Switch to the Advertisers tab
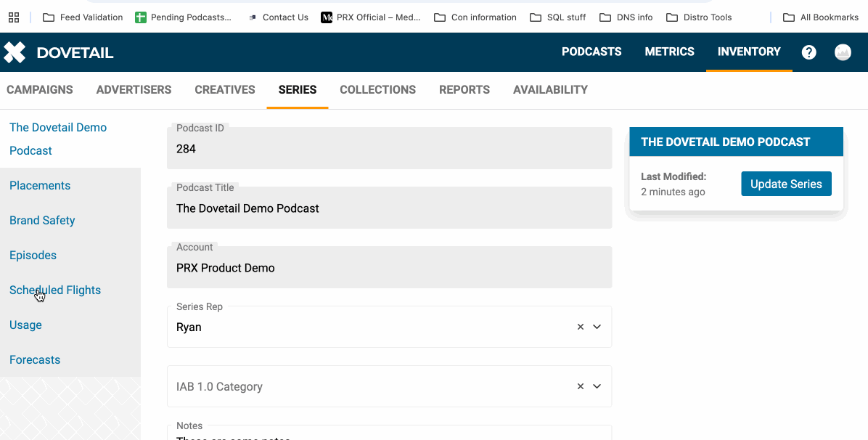The image size is (868, 440). click(x=134, y=90)
